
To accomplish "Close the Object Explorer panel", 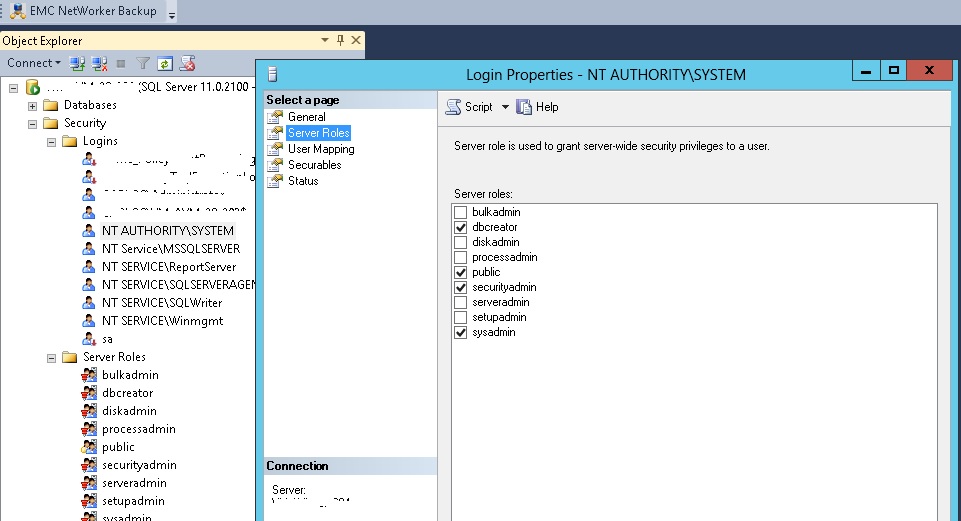I will click(356, 40).
